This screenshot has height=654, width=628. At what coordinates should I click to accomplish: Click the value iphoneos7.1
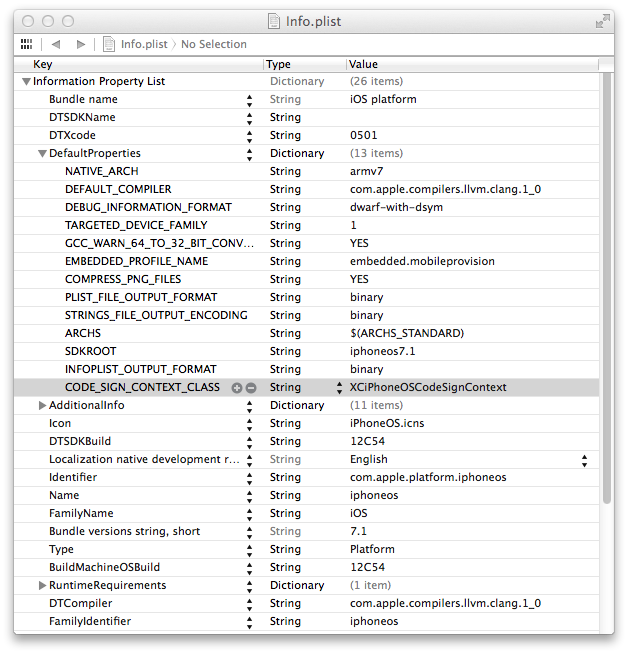click(x=382, y=351)
